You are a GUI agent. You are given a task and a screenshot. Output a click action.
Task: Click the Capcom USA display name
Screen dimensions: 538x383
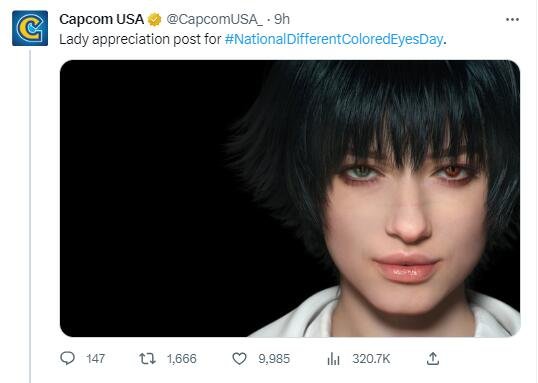101,19
